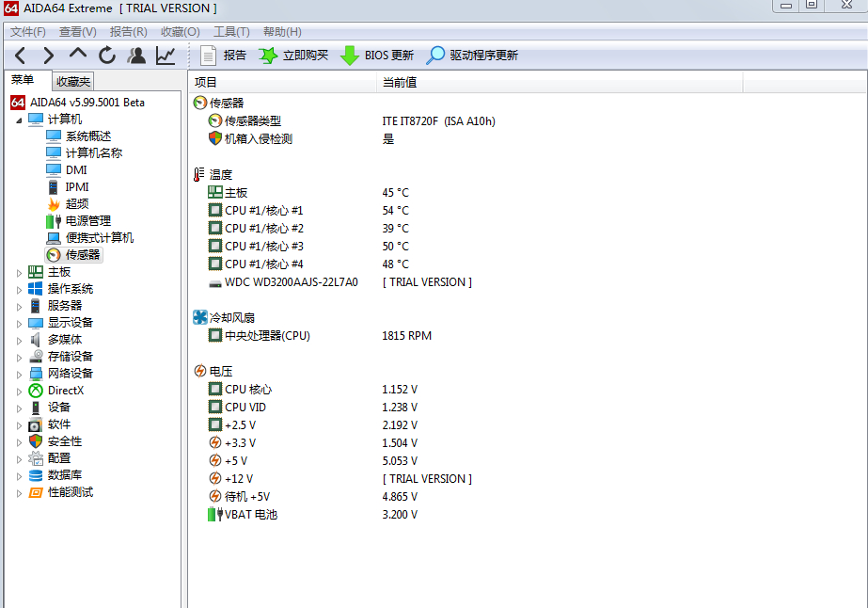868x608 pixels.
Task: Select AIDA64 v5.99.5001 Beta root icon
Action: (x=18, y=102)
